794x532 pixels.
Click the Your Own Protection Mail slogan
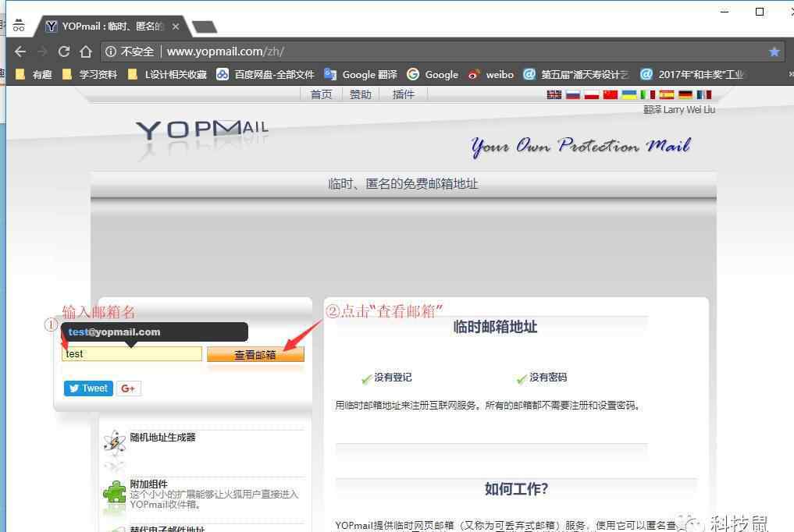click(581, 146)
